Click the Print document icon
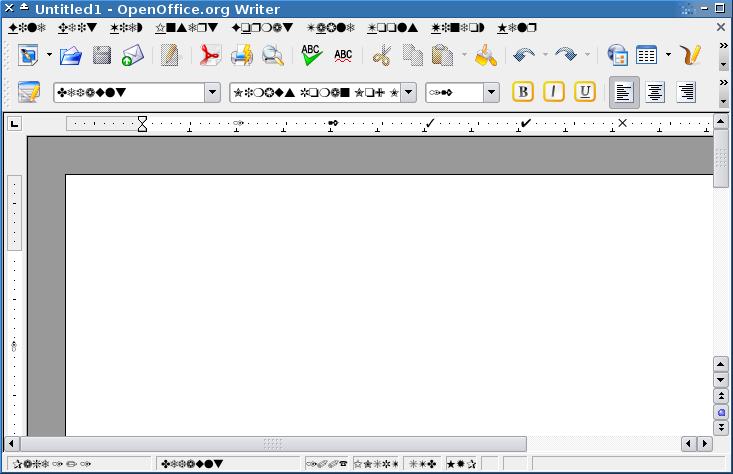Viewport: 733px width, 474px height. (x=241, y=55)
